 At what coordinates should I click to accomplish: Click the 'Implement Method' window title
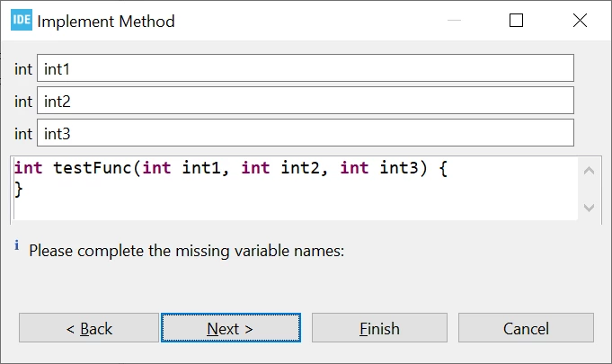point(106,21)
